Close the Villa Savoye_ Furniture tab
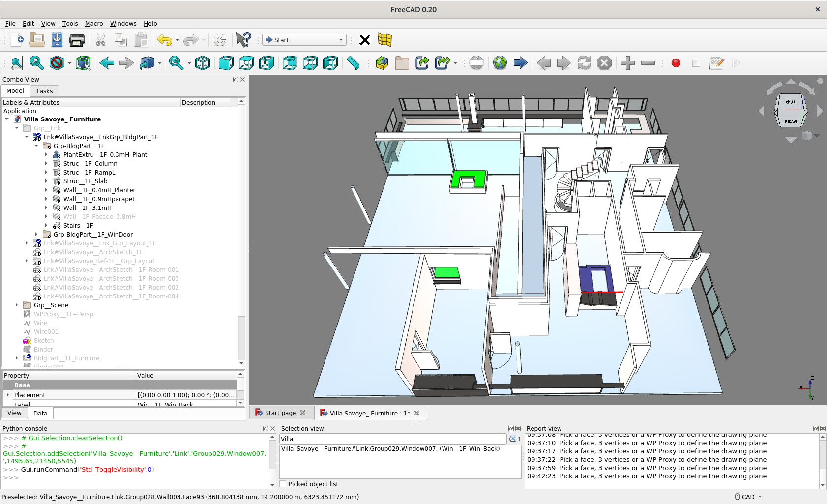The image size is (827, 504). click(417, 413)
